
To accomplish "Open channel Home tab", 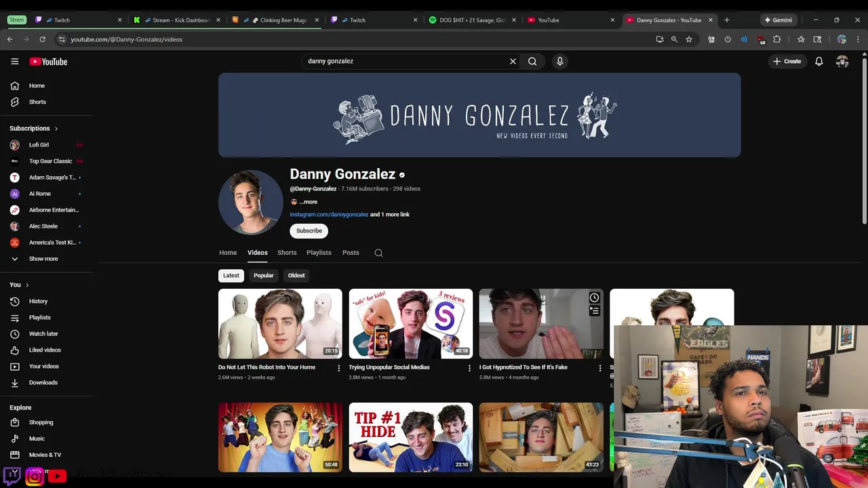I will coord(228,253).
